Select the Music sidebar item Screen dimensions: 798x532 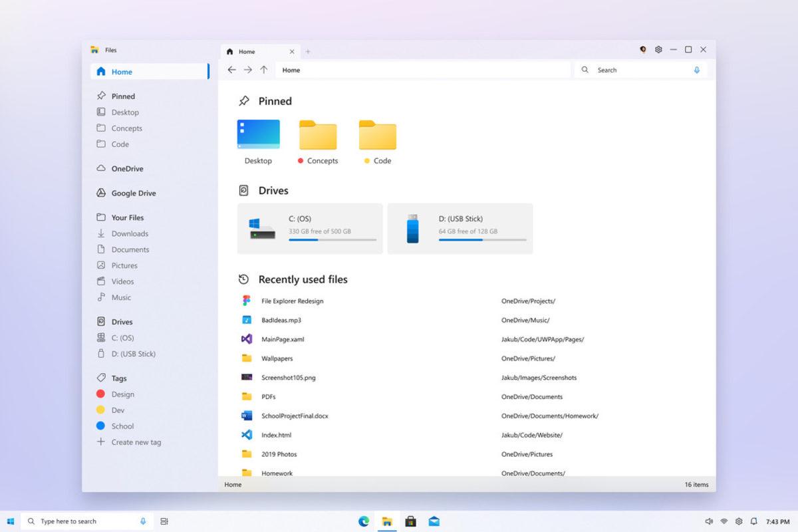click(x=123, y=297)
